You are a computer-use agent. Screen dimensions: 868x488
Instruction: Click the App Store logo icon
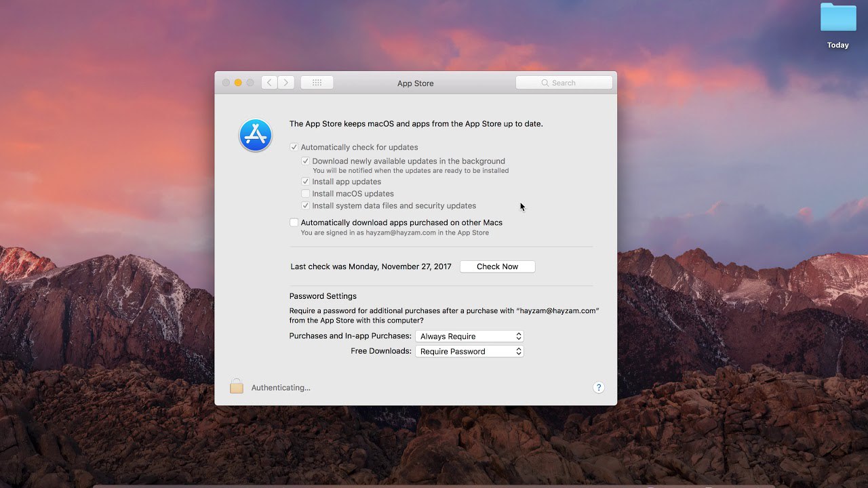pyautogui.click(x=256, y=136)
